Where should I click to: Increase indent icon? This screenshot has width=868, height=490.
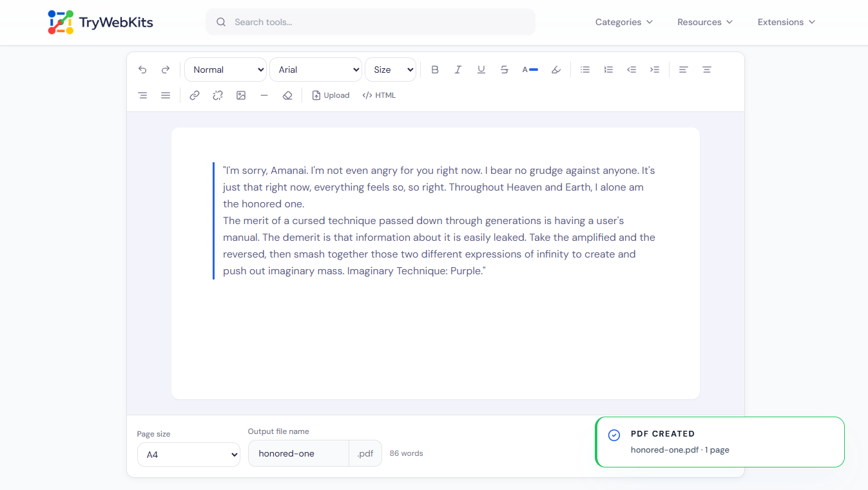(x=655, y=70)
